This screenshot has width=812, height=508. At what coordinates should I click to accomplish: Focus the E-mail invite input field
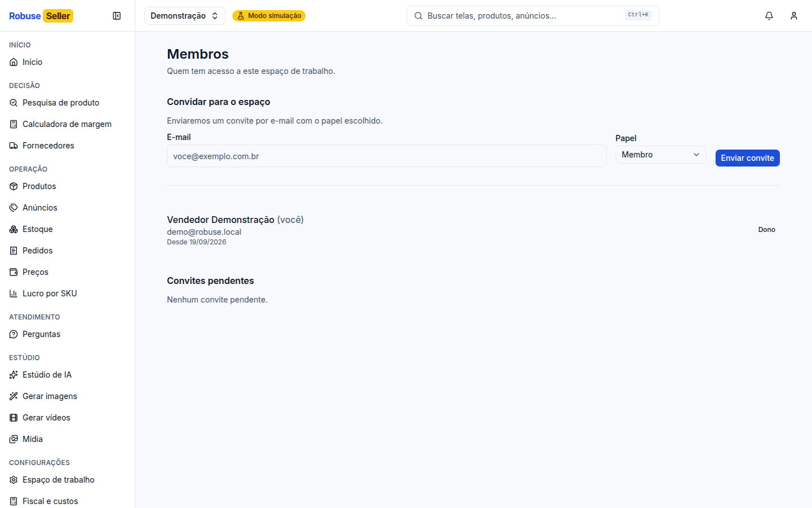click(x=387, y=156)
